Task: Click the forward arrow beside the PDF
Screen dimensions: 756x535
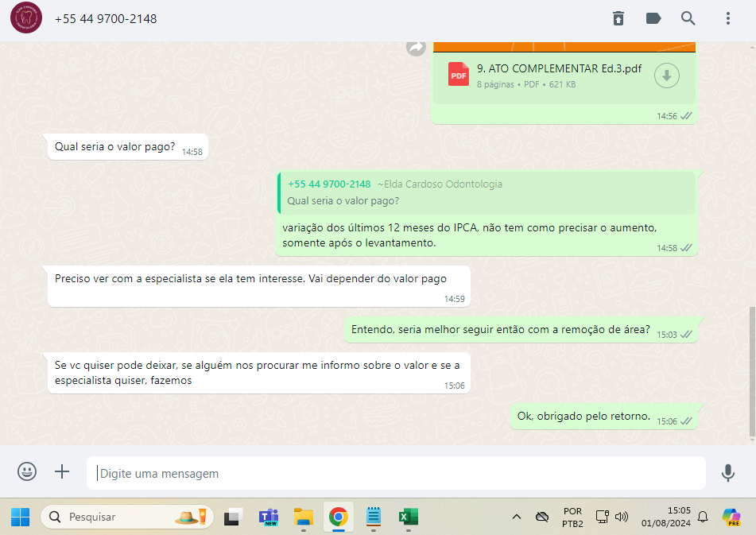Action: (x=416, y=48)
